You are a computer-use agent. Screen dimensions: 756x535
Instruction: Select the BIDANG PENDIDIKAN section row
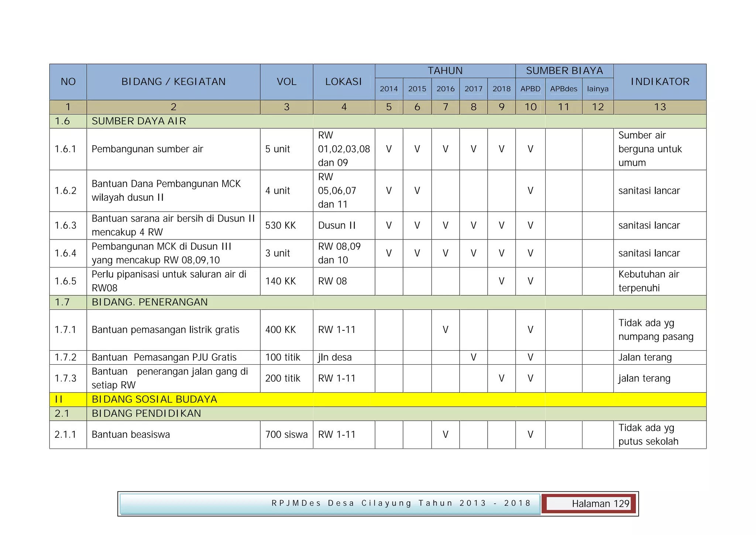(x=146, y=413)
